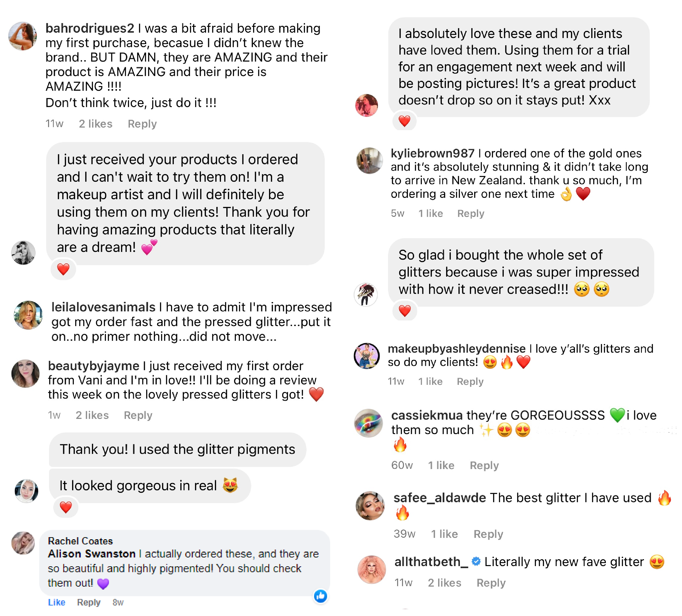Click heart under 'looked gorgeous in real' message
Image resolution: width=682 pixels, height=616 pixels.
pos(66,507)
